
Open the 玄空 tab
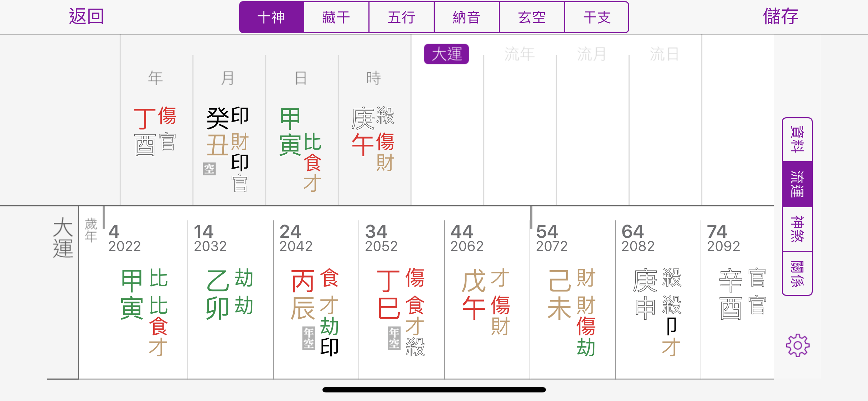(x=532, y=17)
